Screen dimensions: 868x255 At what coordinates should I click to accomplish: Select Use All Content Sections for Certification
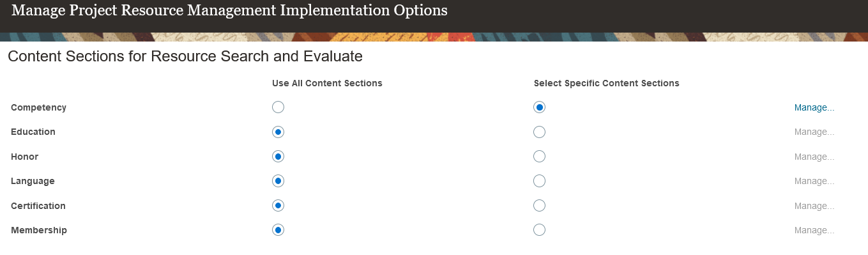tap(278, 206)
